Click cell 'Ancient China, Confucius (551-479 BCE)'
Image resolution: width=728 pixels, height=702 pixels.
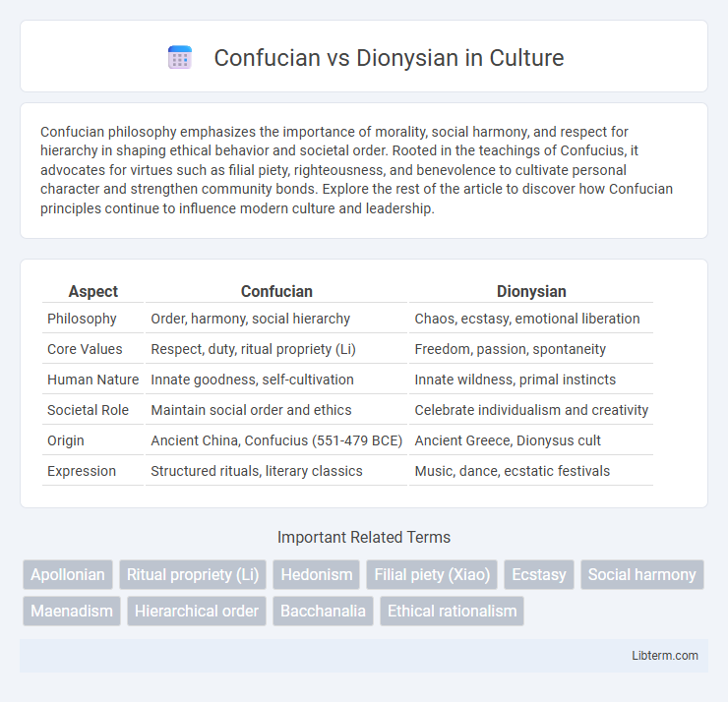point(276,440)
